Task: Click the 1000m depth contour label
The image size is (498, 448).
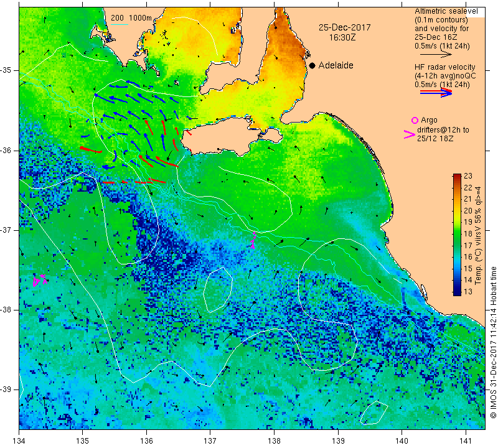Action: pos(141,18)
